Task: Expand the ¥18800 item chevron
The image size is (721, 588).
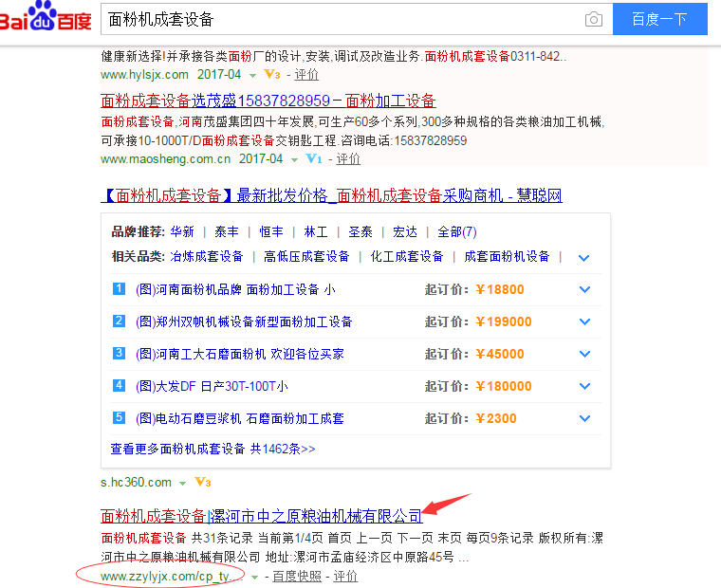Action: tap(585, 289)
